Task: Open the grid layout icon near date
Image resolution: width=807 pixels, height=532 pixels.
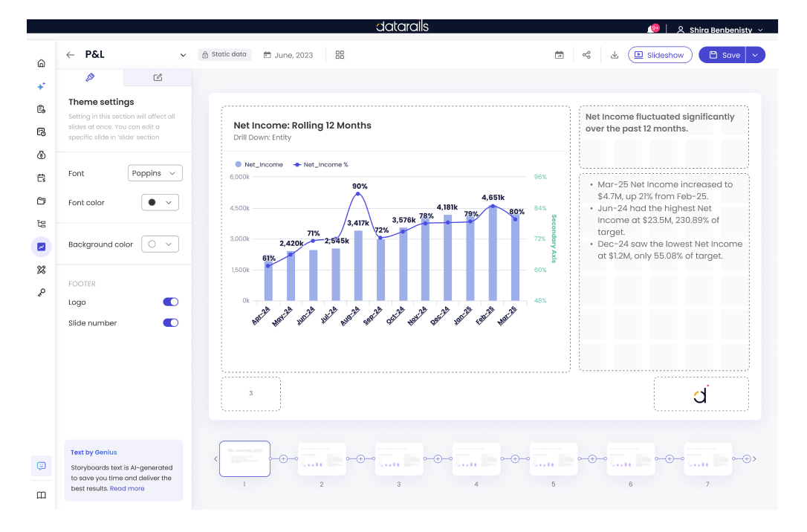Action: tap(340, 55)
